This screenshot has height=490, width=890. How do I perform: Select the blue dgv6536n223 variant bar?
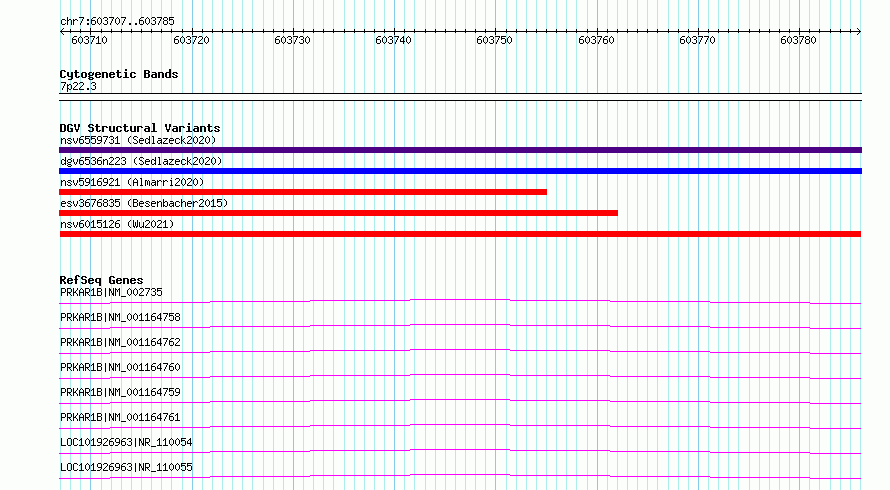tap(460, 171)
